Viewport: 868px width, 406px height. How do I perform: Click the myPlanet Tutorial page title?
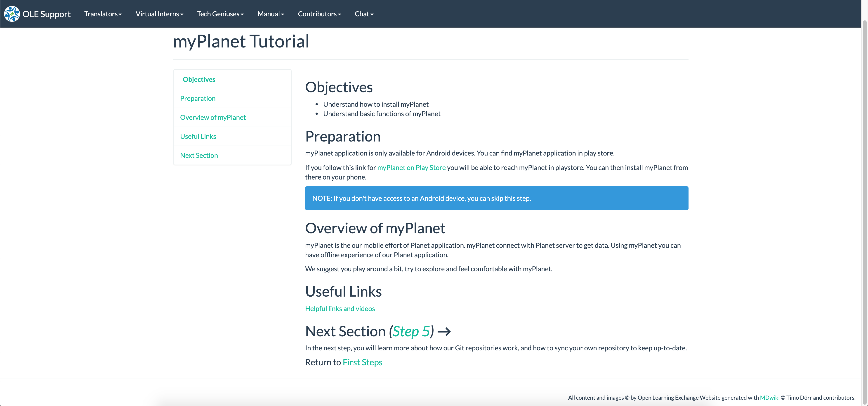click(241, 41)
